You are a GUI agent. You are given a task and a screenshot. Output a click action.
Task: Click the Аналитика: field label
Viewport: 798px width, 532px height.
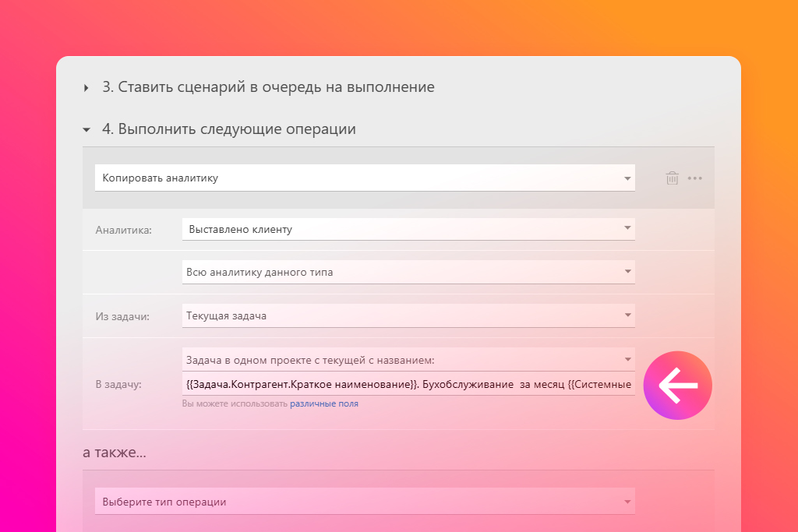[x=124, y=230]
